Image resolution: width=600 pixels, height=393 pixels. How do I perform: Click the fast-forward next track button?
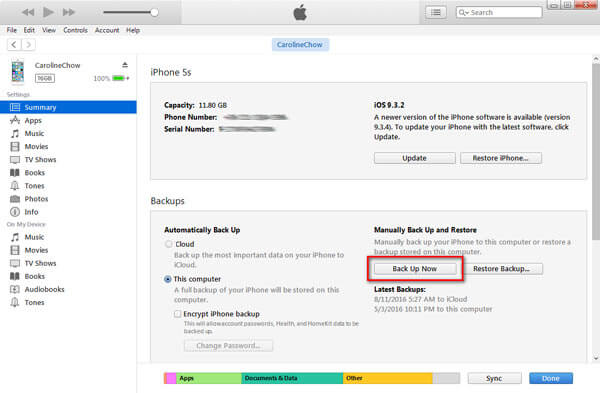69,12
